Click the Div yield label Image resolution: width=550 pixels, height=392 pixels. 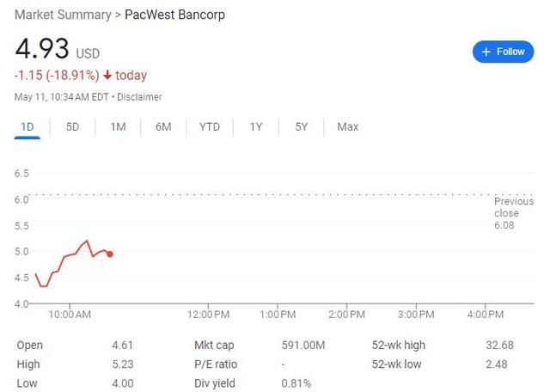(x=215, y=383)
